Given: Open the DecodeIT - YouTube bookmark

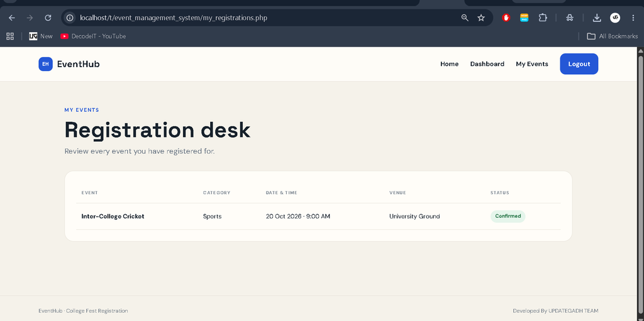Looking at the screenshot, I should coord(93,36).
